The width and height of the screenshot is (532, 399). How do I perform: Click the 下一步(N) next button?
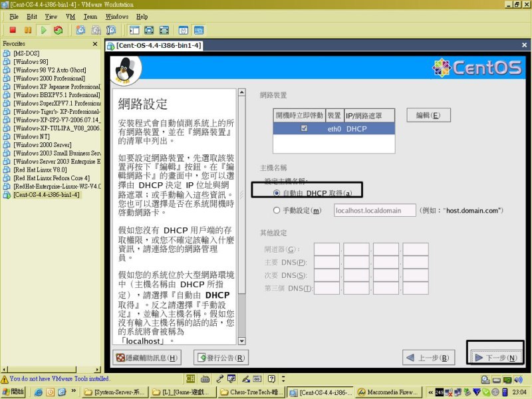(x=495, y=358)
